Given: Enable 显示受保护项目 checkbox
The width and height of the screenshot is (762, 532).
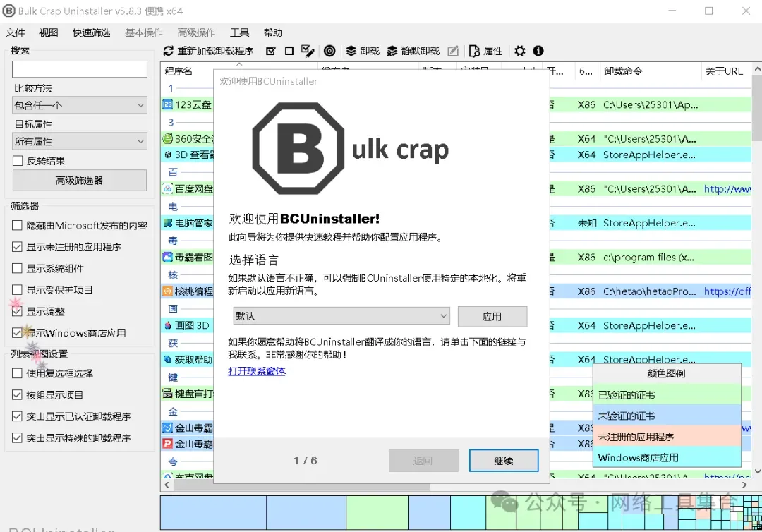Looking at the screenshot, I should 17,290.
